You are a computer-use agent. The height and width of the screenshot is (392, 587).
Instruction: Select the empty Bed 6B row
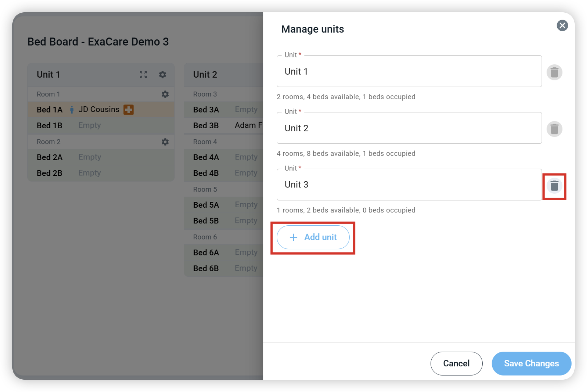coord(223,268)
